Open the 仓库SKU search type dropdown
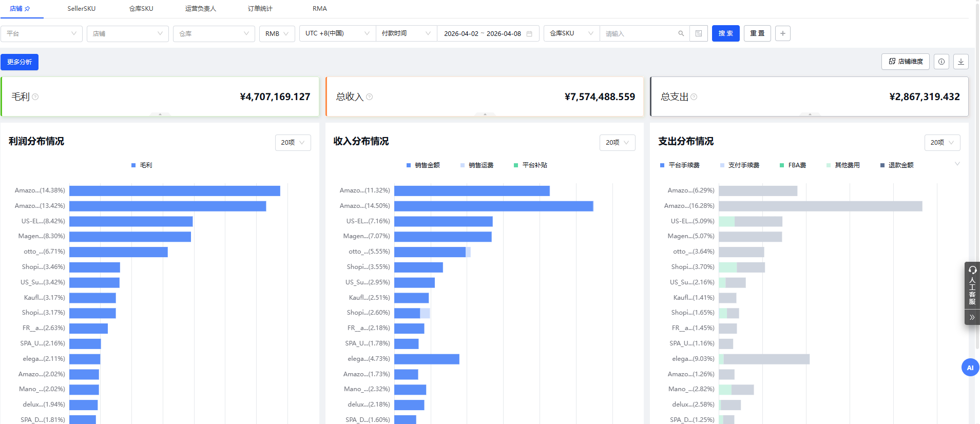980x424 pixels. click(x=572, y=33)
